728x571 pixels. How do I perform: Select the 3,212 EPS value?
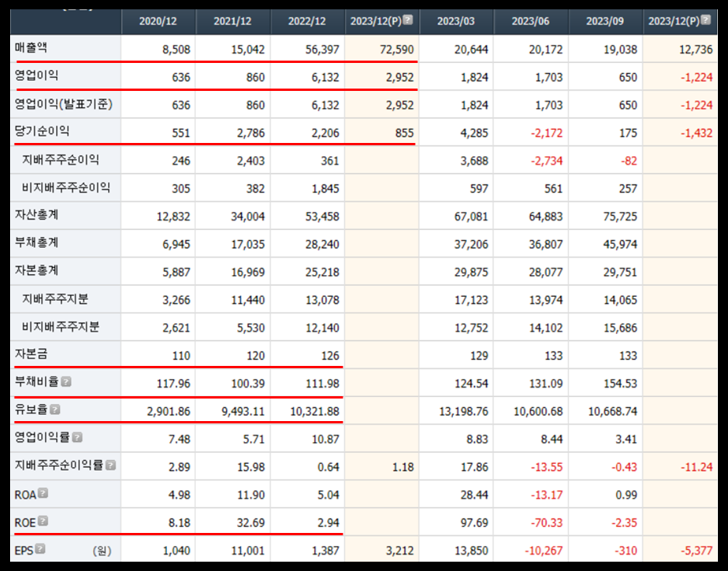400,551
